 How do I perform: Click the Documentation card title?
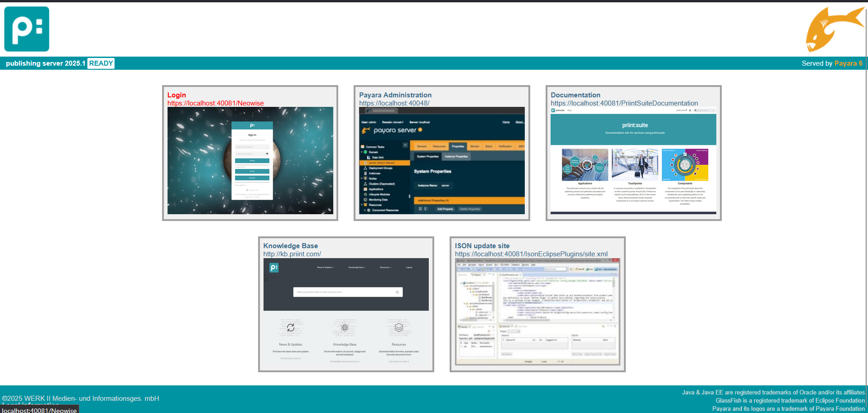coord(575,95)
